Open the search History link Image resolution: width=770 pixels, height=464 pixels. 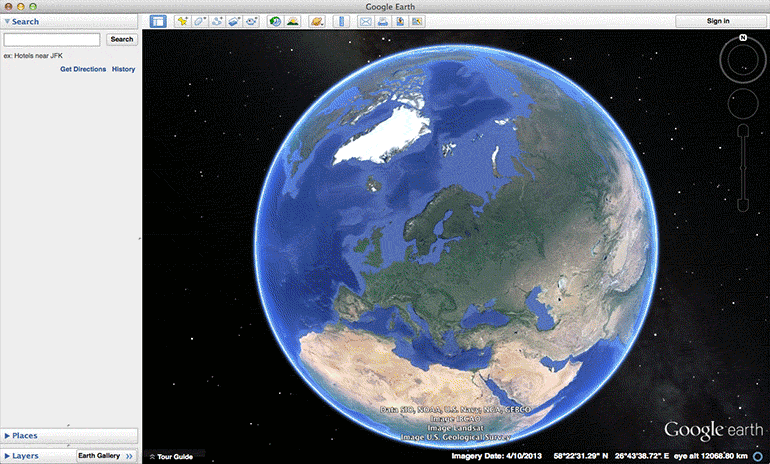tap(123, 69)
